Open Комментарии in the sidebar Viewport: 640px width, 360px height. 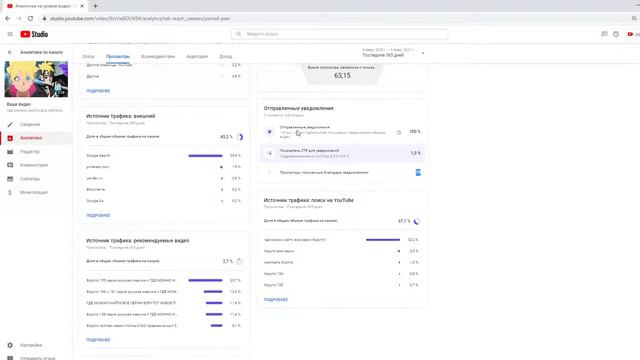[34, 165]
